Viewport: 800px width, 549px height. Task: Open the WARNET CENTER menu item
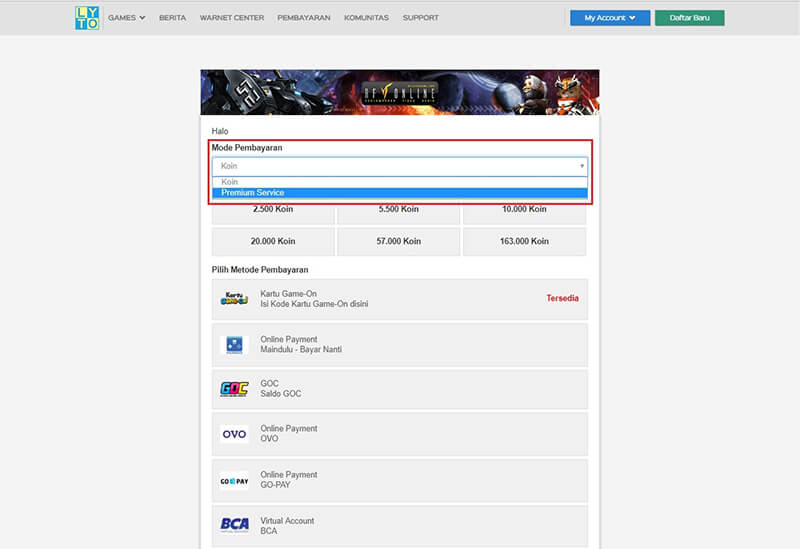[232, 18]
